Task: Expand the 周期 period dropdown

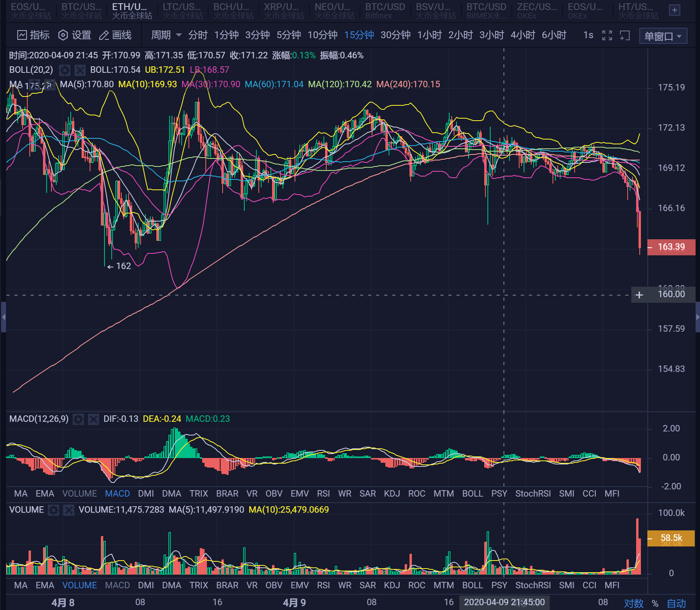Action: 166,35
